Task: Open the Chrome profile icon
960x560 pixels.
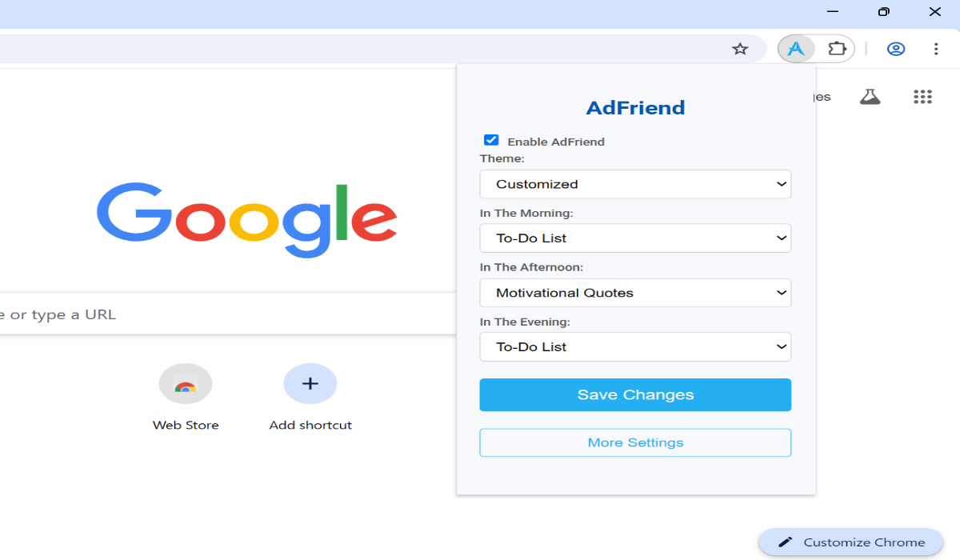Action: [895, 48]
